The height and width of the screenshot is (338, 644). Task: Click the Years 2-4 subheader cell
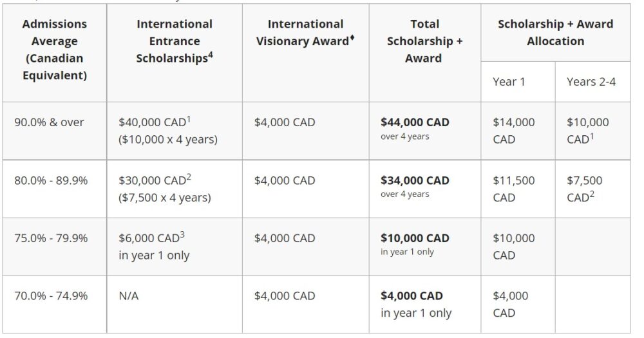pyautogui.click(x=592, y=82)
